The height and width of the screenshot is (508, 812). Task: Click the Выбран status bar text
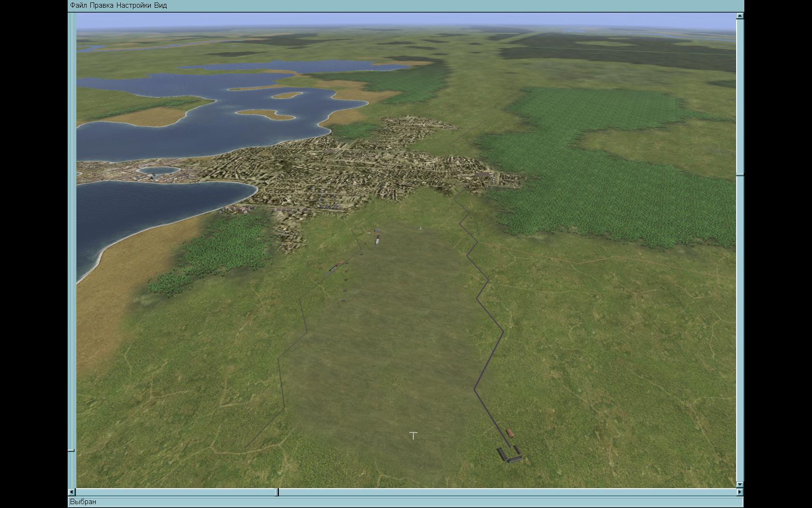(x=83, y=502)
